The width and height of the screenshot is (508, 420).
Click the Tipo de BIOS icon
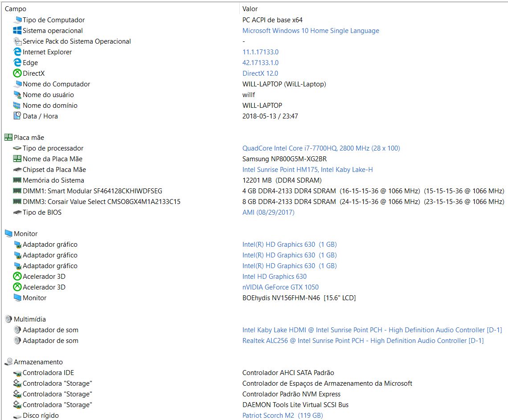(17, 212)
